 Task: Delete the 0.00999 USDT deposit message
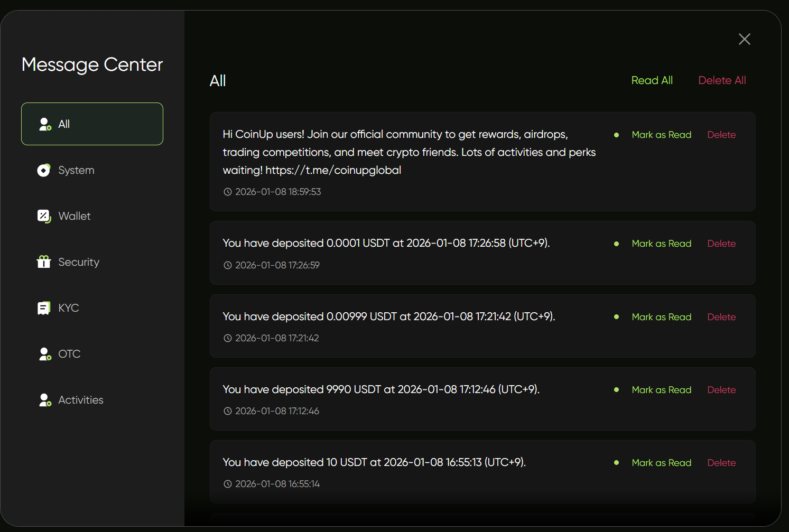pos(721,317)
